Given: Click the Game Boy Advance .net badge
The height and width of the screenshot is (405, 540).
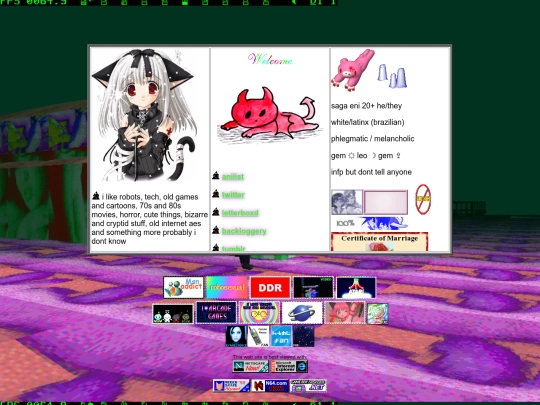Looking at the screenshot, I should 308,386.
